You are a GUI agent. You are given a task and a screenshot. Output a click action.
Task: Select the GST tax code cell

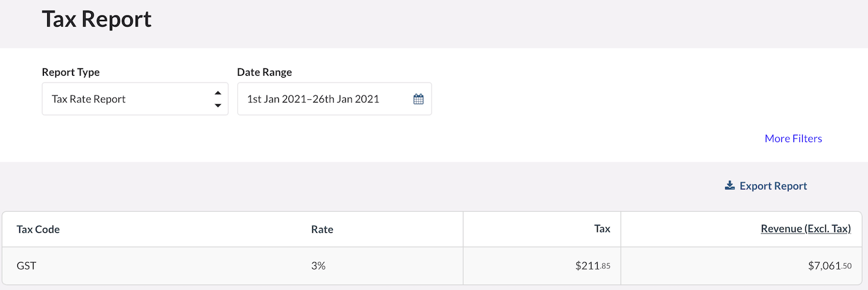coord(26,266)
